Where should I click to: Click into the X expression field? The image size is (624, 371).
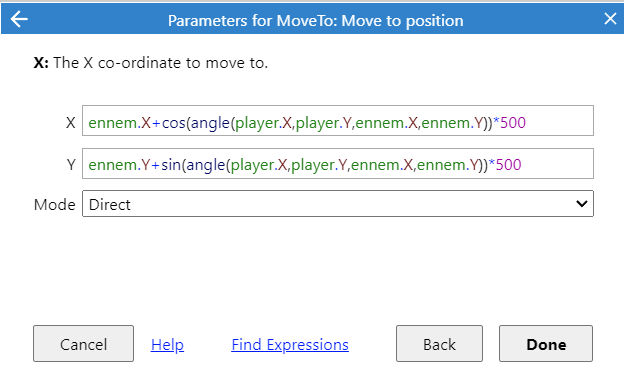coord(338,121)
